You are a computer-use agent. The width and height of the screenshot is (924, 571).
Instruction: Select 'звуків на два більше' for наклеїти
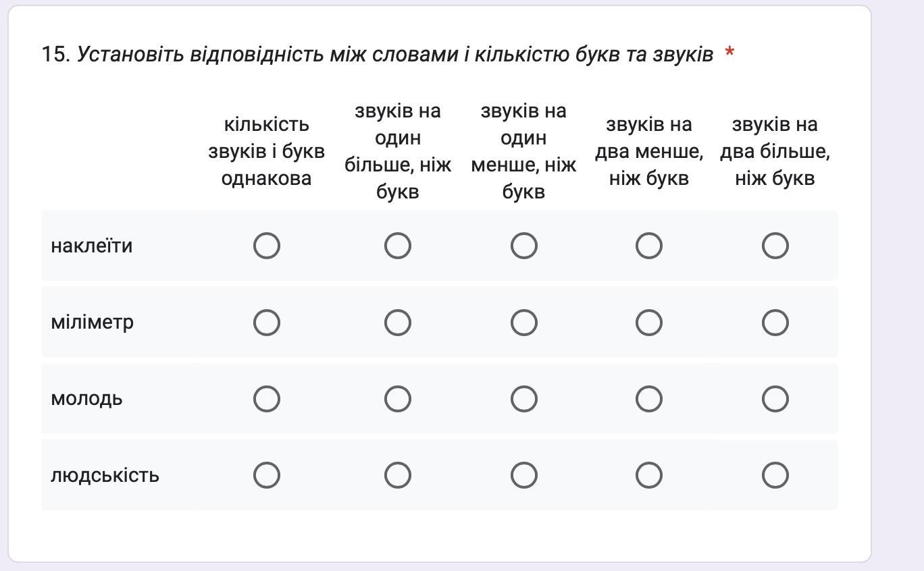click(775, 246)
